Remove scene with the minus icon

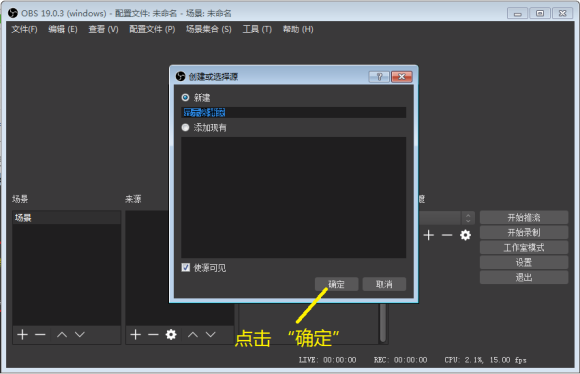click(x=40, y=334)
